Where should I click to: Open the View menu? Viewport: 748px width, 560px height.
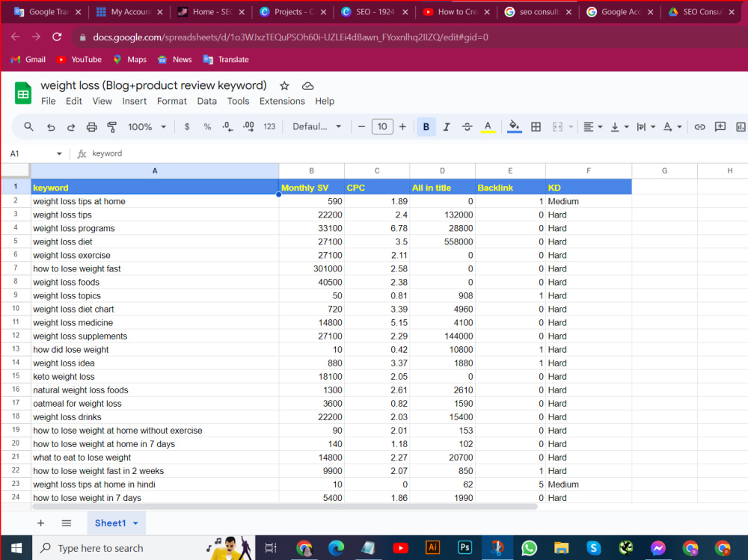[102, 101]
